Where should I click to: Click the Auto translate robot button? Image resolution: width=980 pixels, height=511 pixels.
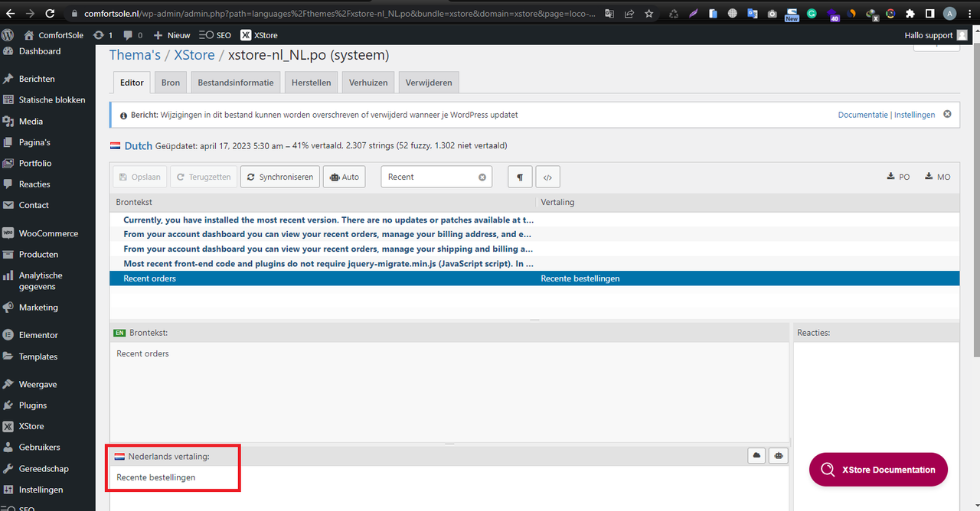(344, 177)
